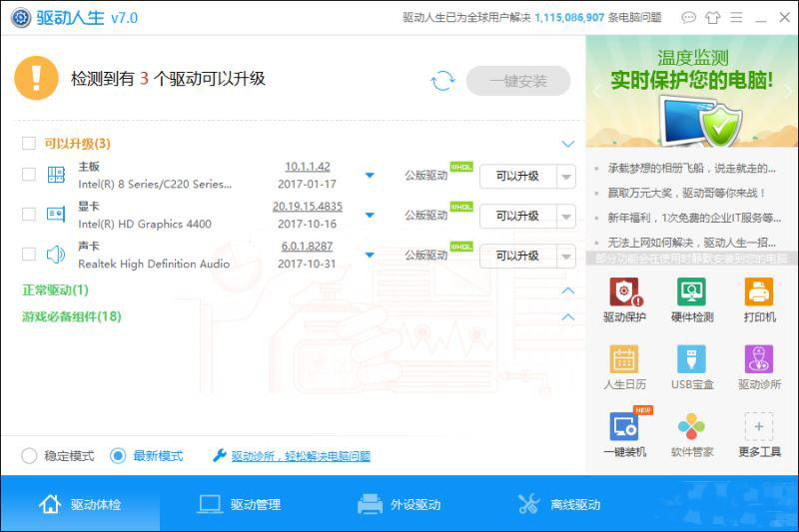Tick the 可以升级(3) select-all checkbox
Viewport: 799px width, 532px height.
click(29, 143)
